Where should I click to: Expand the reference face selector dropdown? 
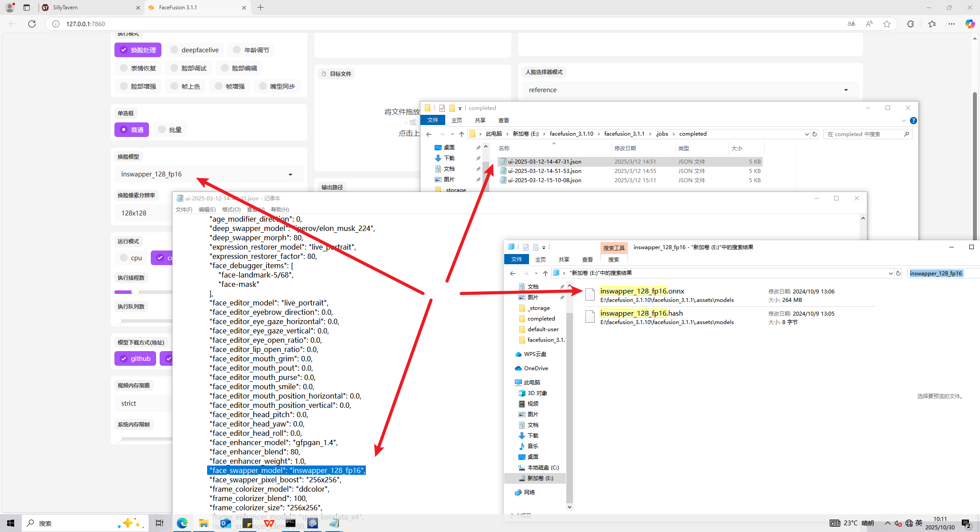coord(846,90)
